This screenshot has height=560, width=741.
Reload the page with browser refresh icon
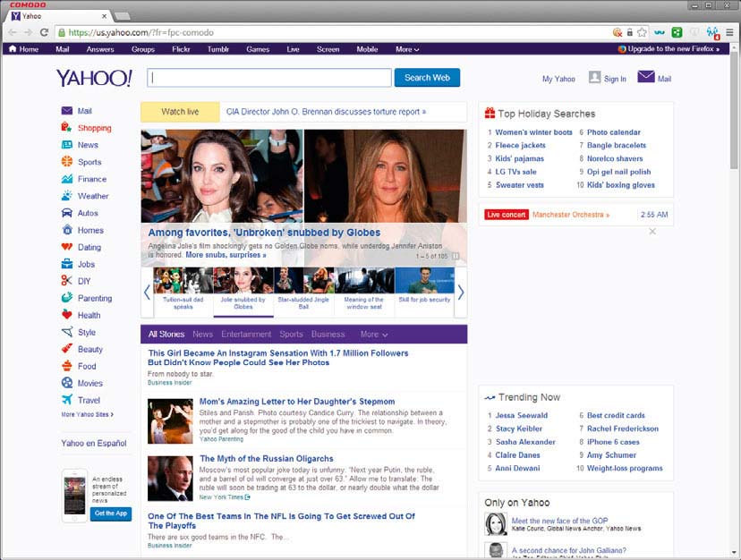pyautogui.click(x=44, y=32)
